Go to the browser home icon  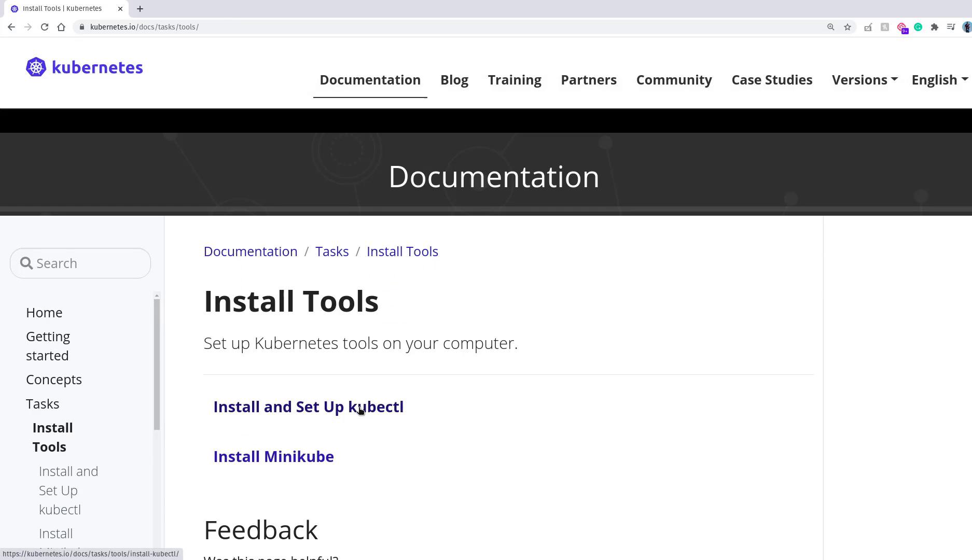[61, 27]
